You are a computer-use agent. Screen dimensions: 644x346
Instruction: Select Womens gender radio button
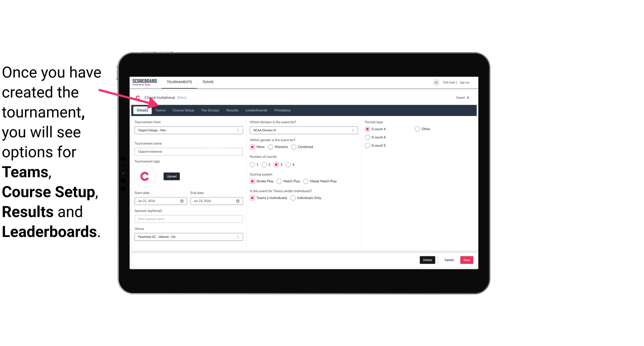pyautogui.click(x=270, y=147)
